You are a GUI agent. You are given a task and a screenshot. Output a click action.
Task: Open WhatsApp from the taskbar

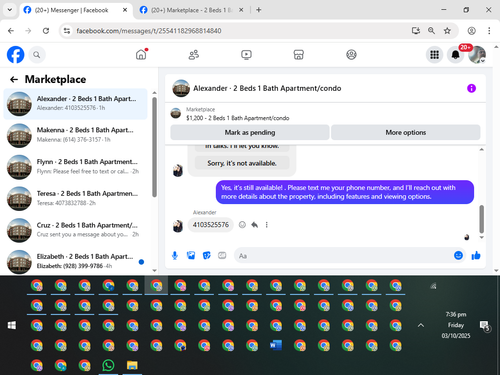pyautogui.click(x=108, y=366)
